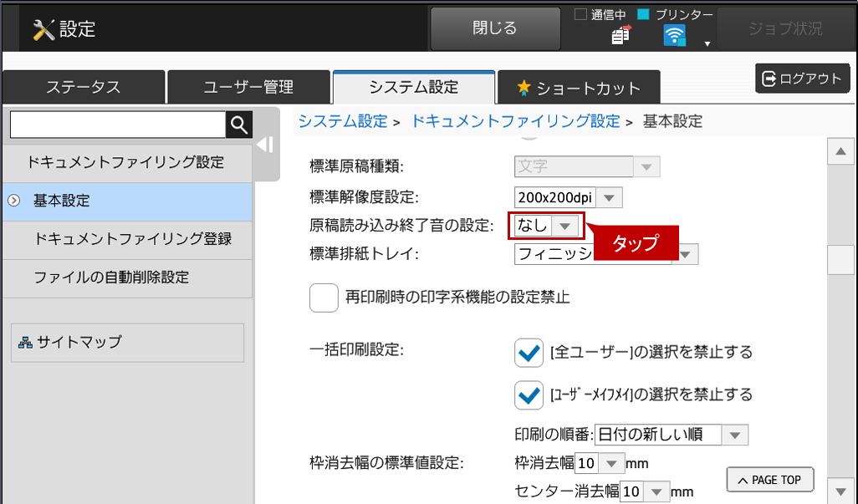This screenshot has width=858, height=504.
Task: Follow the システム設定 breadcrumb link
Action: click(343, 121)
